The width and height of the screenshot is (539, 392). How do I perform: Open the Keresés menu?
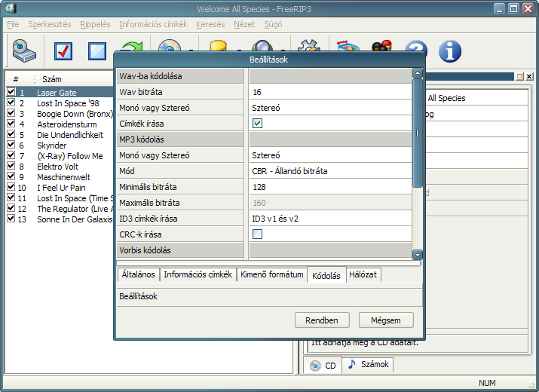210,24
